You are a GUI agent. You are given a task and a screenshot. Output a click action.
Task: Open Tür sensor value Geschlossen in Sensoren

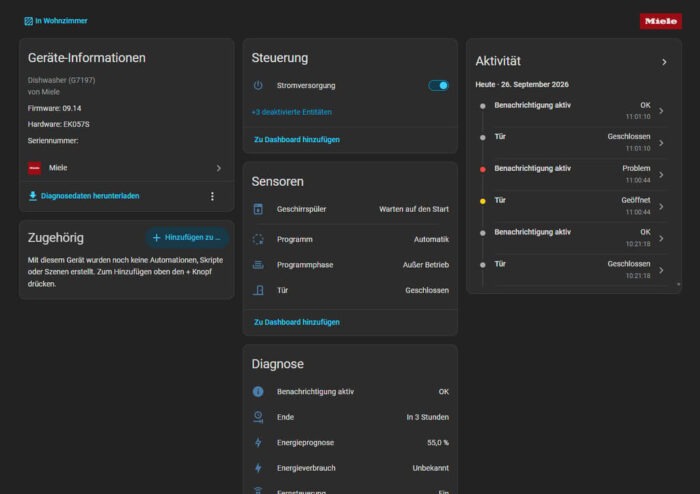tap(427, 290)
